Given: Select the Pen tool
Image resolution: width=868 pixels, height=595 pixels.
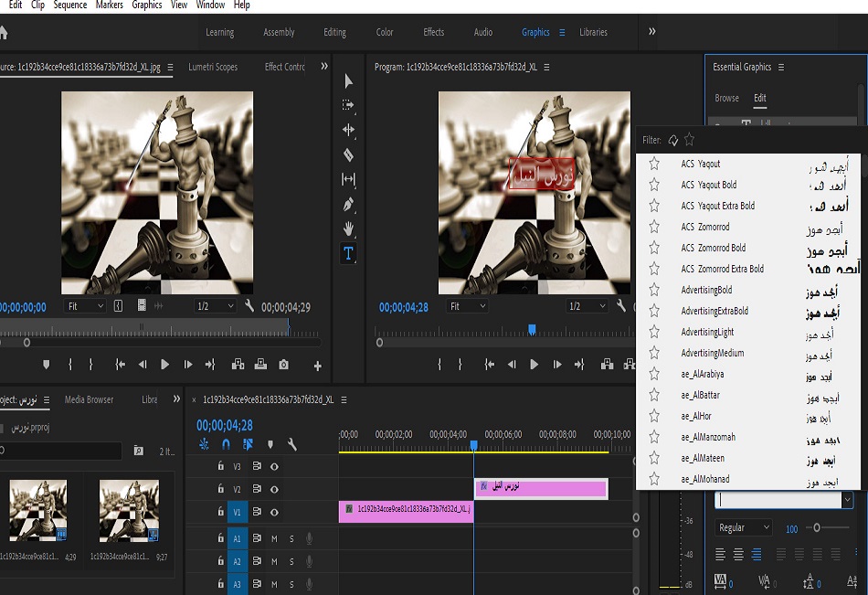Looking at the screenshot, I should pyautogui.click(x=348, y=204).
